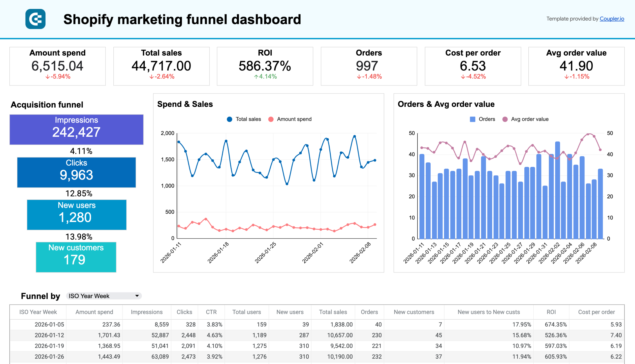The image size is (635, 364).
Task: Open the Coupler.io template link
Action: point(612,19)
